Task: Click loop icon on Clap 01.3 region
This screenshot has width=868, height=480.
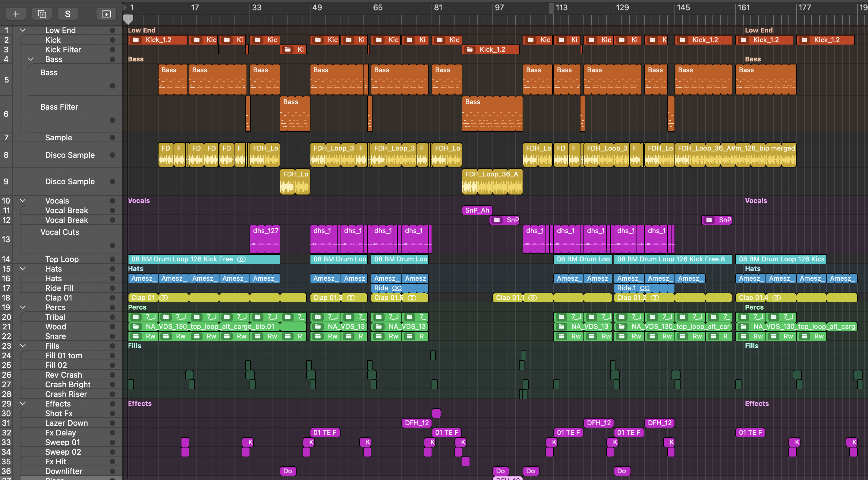Action: coord(351,298)
